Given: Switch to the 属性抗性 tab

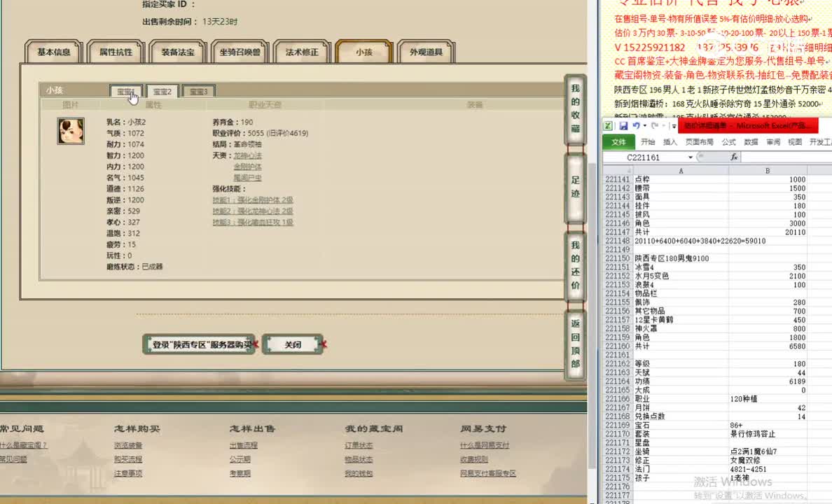Looking at the screenshot, I should pyautogui.click(x=116, y=52).
